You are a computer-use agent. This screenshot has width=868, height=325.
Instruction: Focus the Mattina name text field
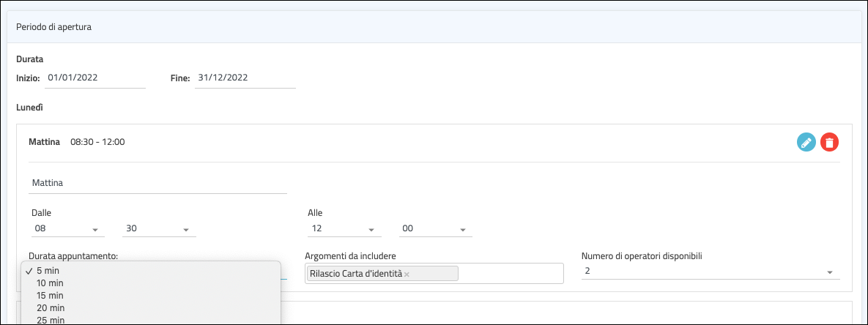pos(157,183)
